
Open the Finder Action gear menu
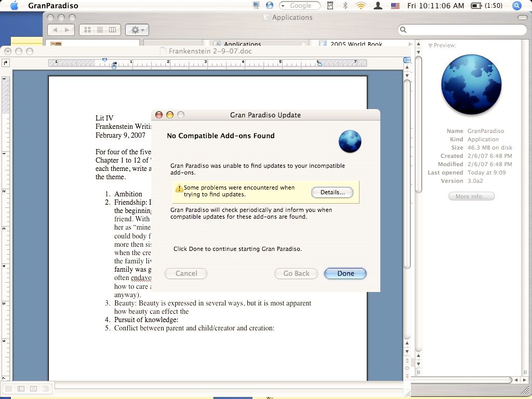137,30
